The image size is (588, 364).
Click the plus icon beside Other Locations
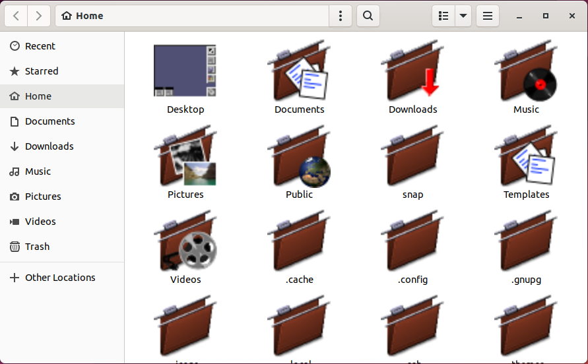(x=15, y=278)
